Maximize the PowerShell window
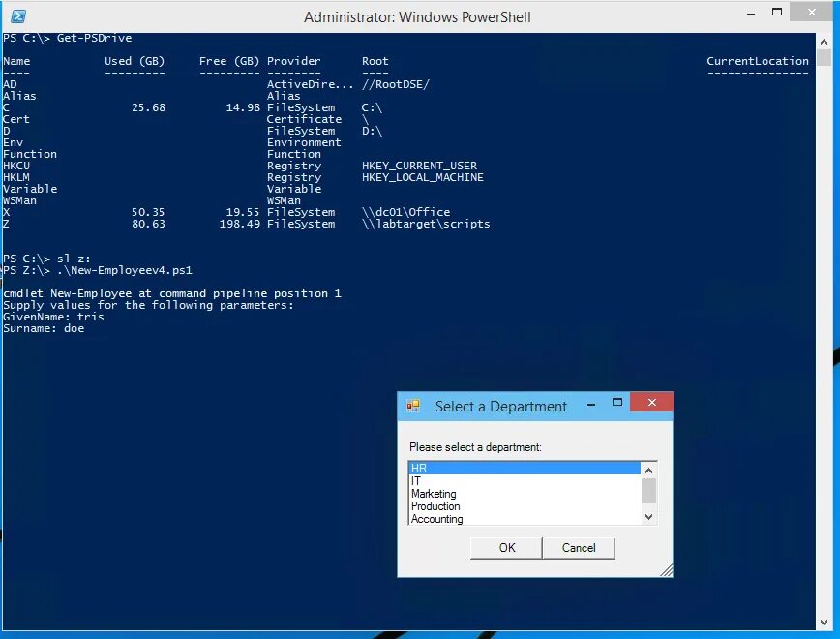Viewport: 840px width, 639px height. (777, 13)
